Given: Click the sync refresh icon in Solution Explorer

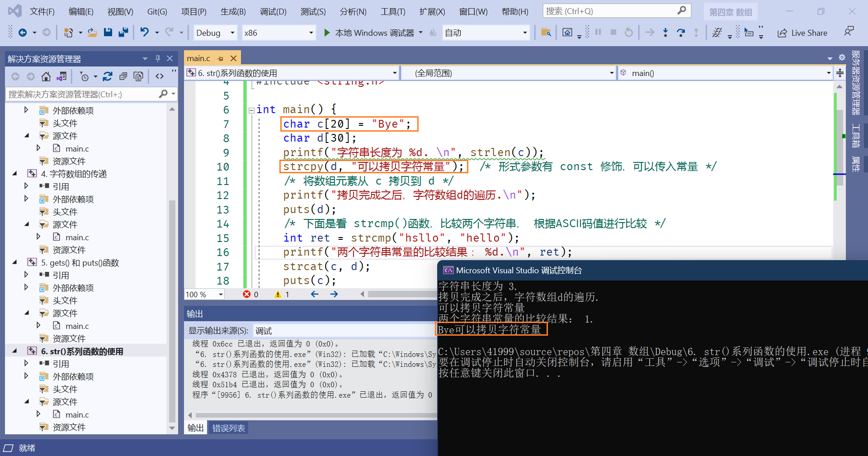Looking at the screenshot, I should pos(107,76).
